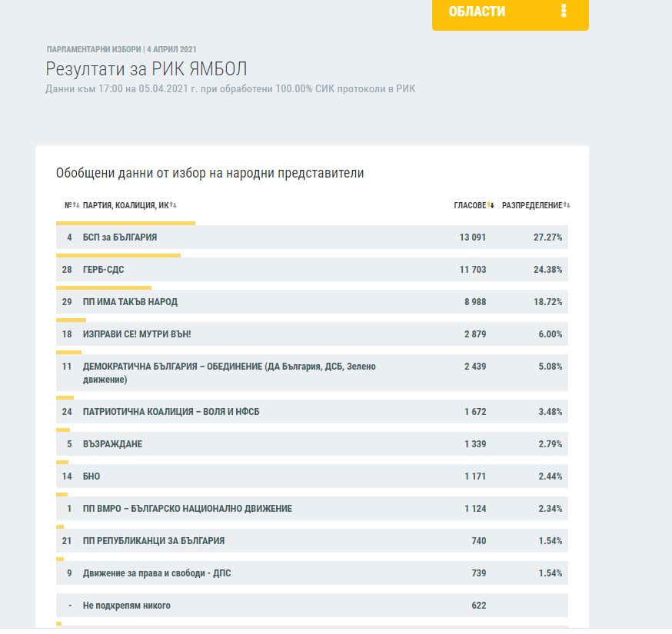Click the 27.27% distribution value
The width and height of the screenshot is (672, 634).
click(x=547, y=237)
